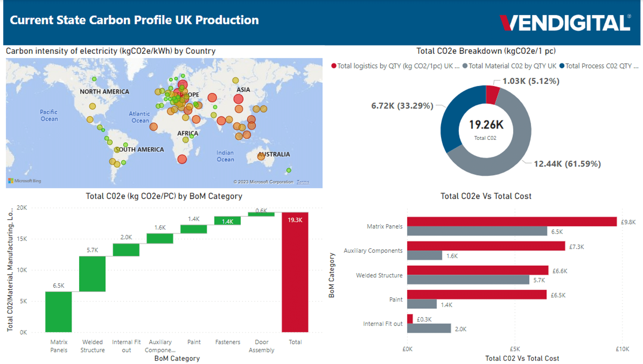643x364 pixels.
Task: Click Auxiliary Components grey 1.6K bar
Action: click(424, 255)
